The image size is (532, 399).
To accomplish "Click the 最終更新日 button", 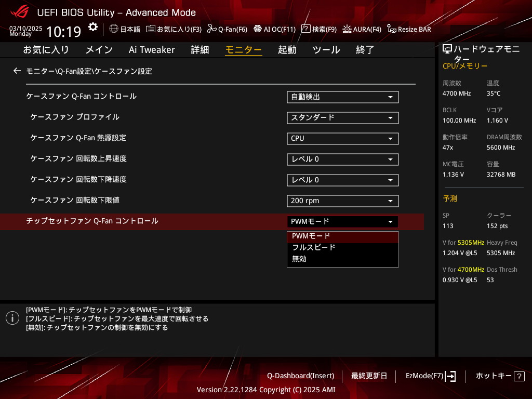I will pos(369,376).
